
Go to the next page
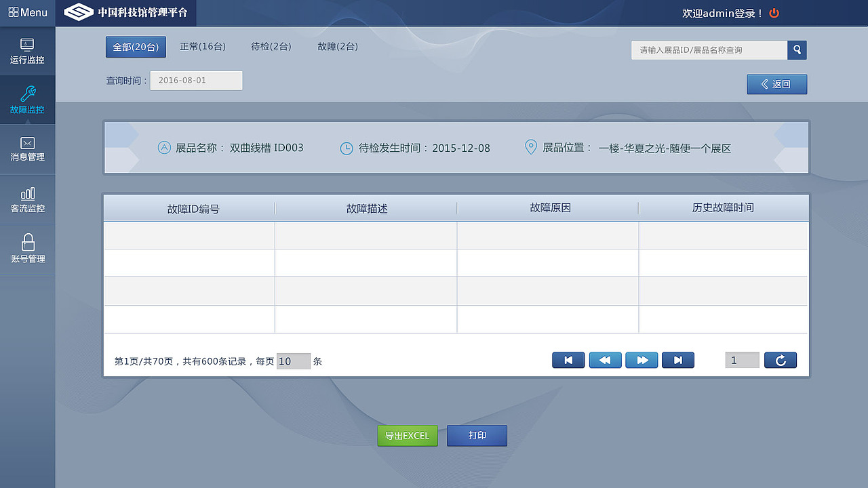[x=642, y=360]
